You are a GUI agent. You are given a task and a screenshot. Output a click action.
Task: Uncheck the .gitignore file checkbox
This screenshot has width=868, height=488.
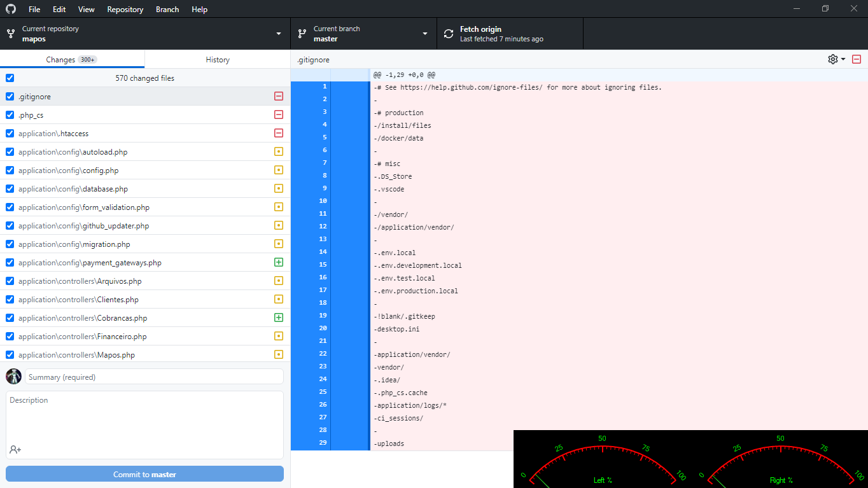point(9,96)
